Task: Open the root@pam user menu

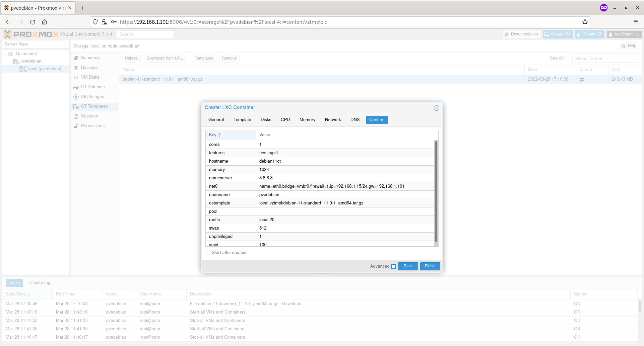Action: [x=624, y=34]
